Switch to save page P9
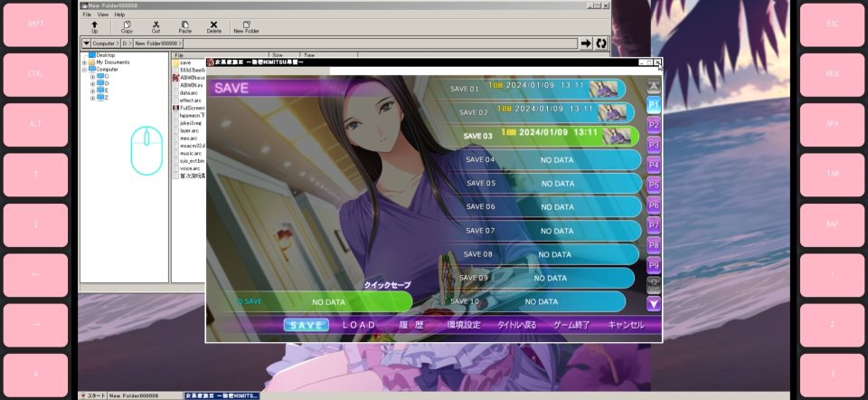Viewport: 868px width, 400px height. tap(654, 265)
